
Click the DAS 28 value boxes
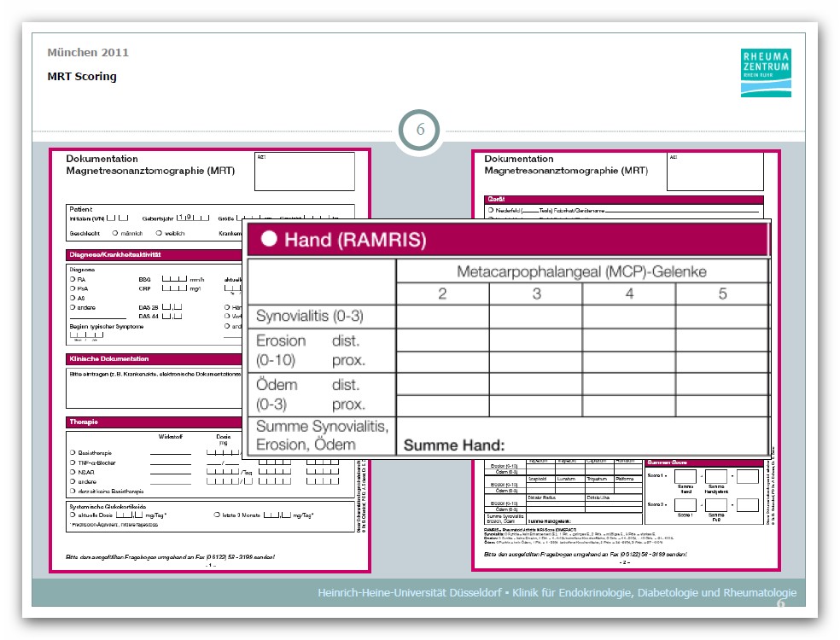coord(172,307)
